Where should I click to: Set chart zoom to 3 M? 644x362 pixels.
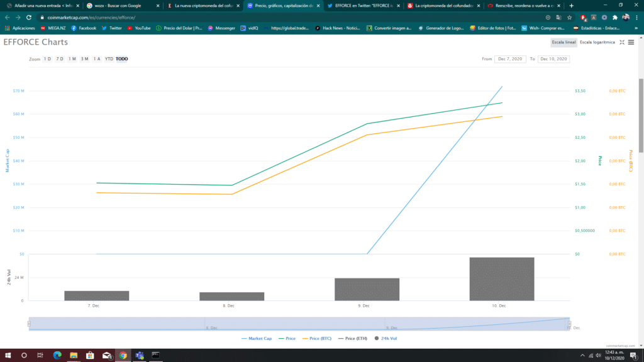(x=85, y=59)
